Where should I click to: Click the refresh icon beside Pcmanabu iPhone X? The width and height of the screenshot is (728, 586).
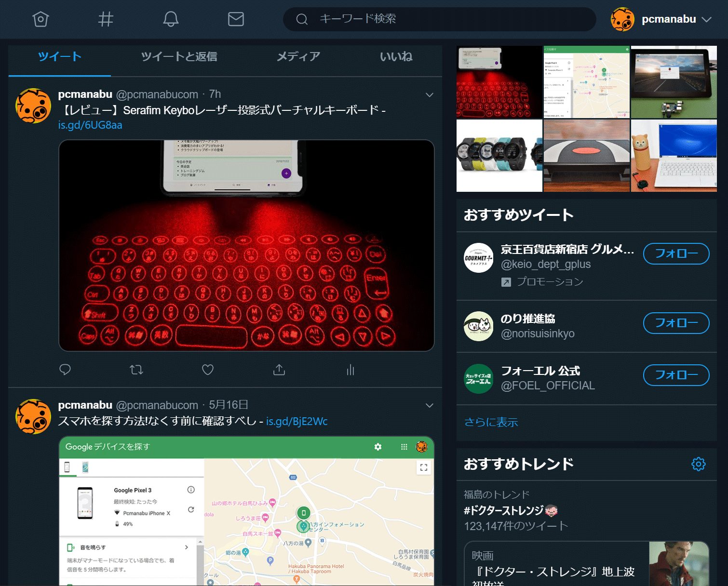191,509
